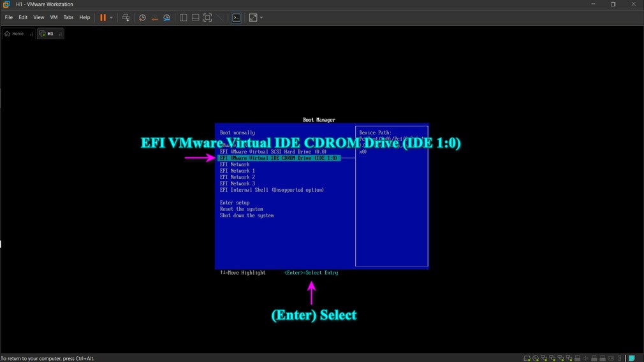The width and height of the screenshot is (644, 362).
Task: Restore down the VMware Workstation window
Action: tap(613, 4)
